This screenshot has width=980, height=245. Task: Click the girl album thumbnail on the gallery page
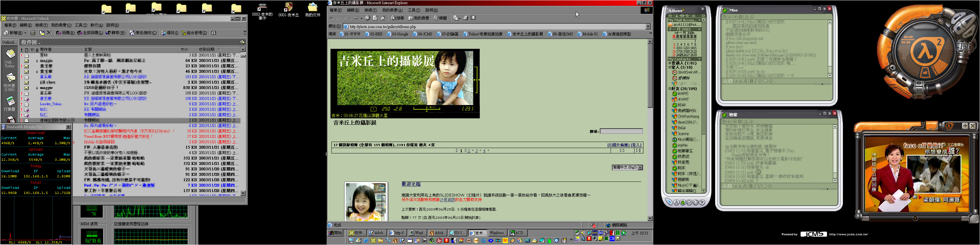pyautogui.click(x=366, y=202)
